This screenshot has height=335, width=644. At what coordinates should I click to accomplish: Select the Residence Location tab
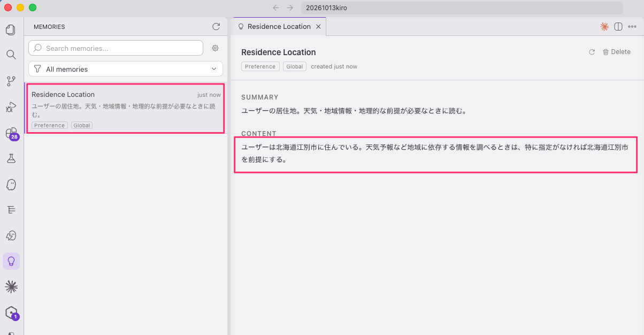279,26
